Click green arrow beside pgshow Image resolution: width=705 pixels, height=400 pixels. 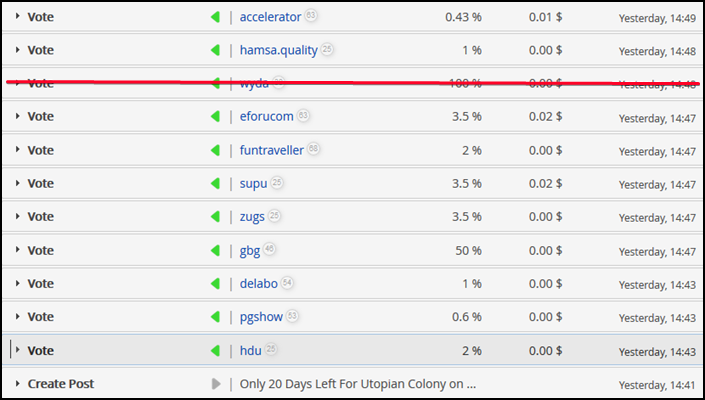[214, 316]
